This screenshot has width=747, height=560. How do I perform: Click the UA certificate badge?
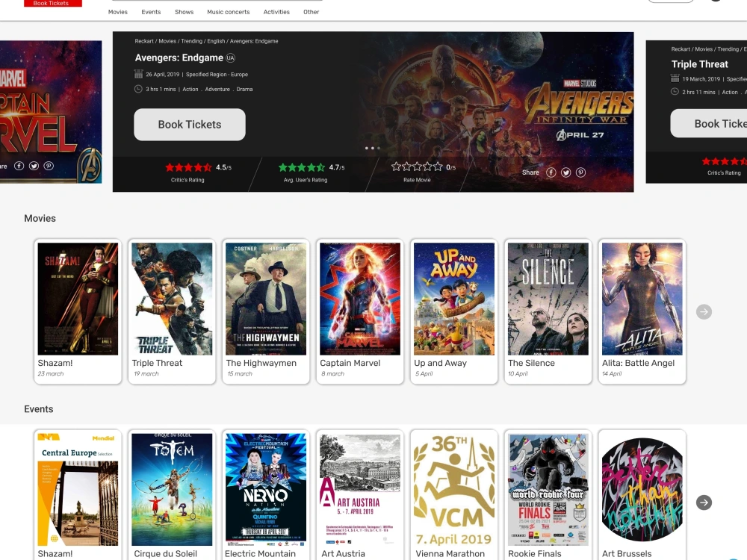[x=231, y=58]
